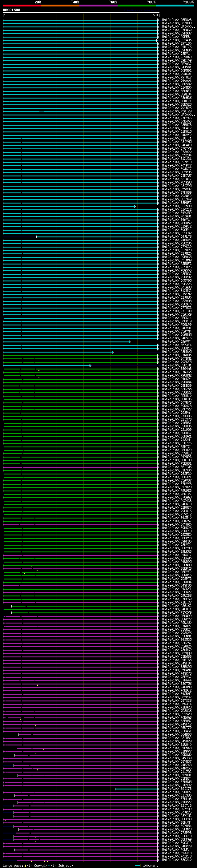197x868 pixels.
Task: Select the UniRef100_Q7NHB5 label
Action: pyautogui.click(x=177, y=356)
